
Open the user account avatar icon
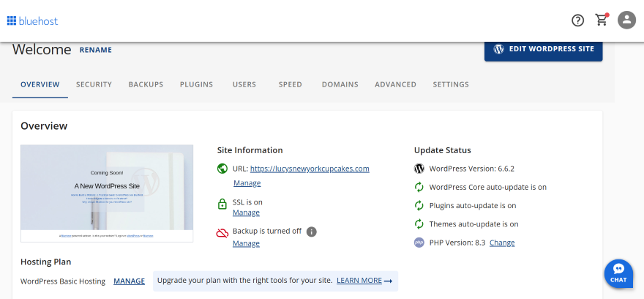(x=626, y=20)
